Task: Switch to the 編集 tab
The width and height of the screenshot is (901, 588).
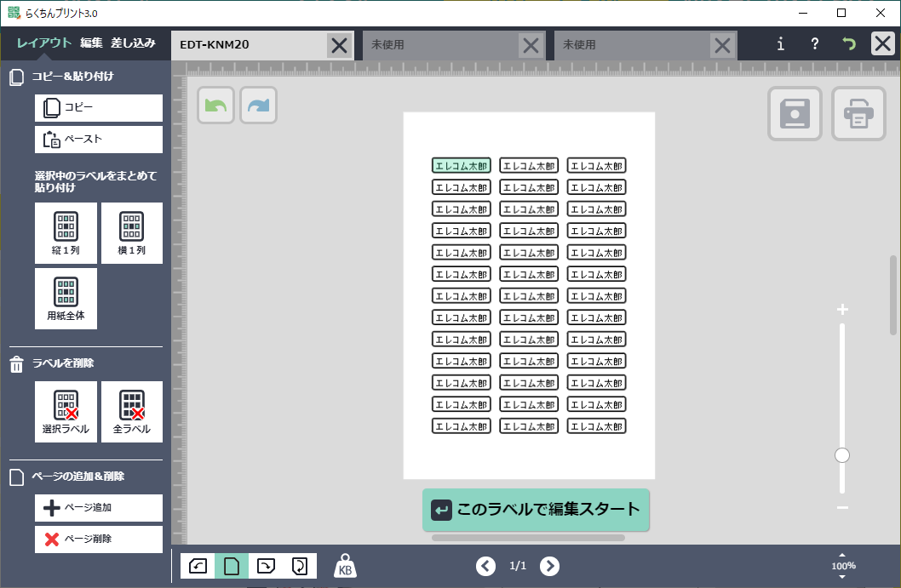Action: coord(91,43)
